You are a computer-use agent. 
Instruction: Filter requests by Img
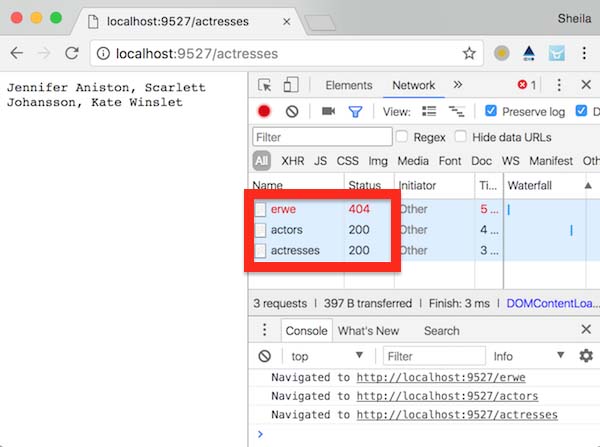(x=378, y=162)
